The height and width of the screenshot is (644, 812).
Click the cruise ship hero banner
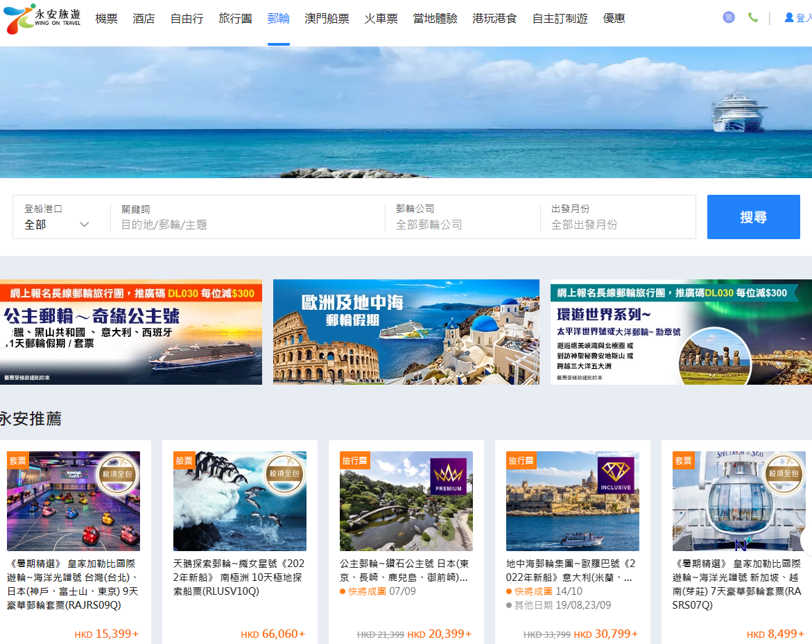click(406, 112)
